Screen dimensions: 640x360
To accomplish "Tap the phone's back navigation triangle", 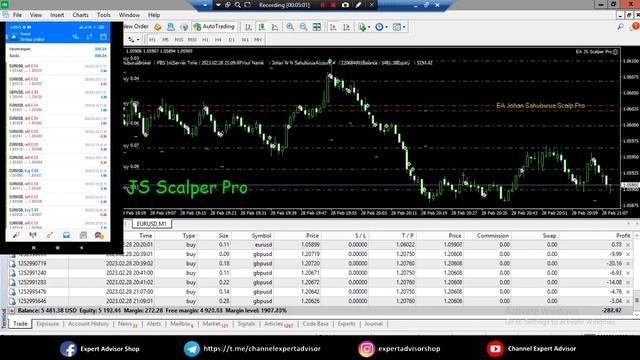I will 81,248.
